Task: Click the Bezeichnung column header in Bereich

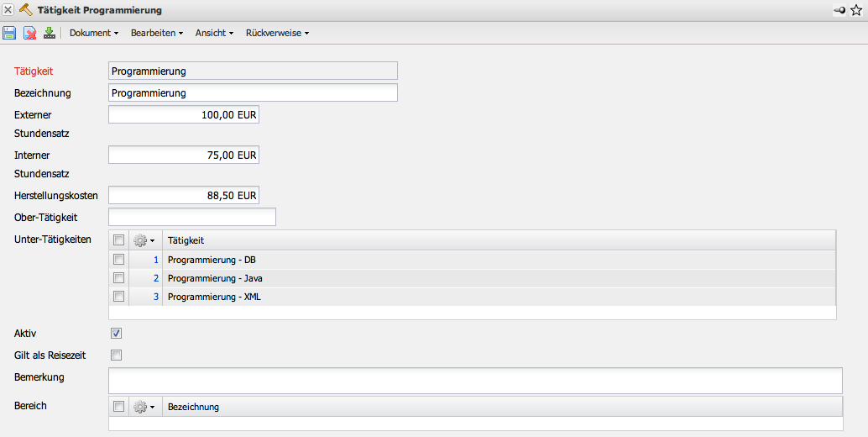Action: [x=502, y=407]
